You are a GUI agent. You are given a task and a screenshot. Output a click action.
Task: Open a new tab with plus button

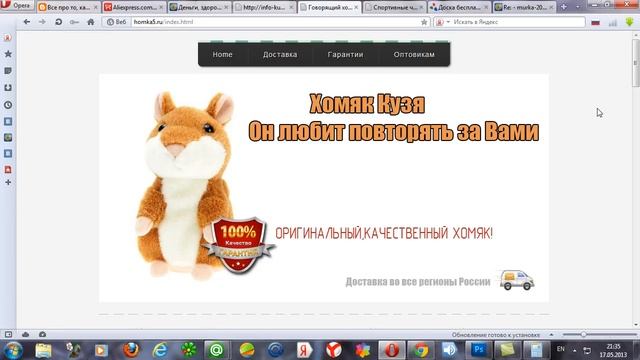coord(564,7)
